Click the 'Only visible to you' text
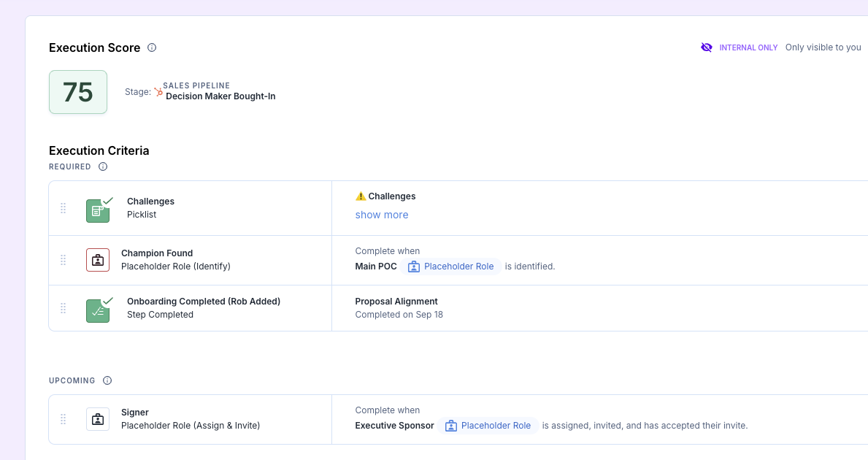The image size is (868, 460). point(823,47)
